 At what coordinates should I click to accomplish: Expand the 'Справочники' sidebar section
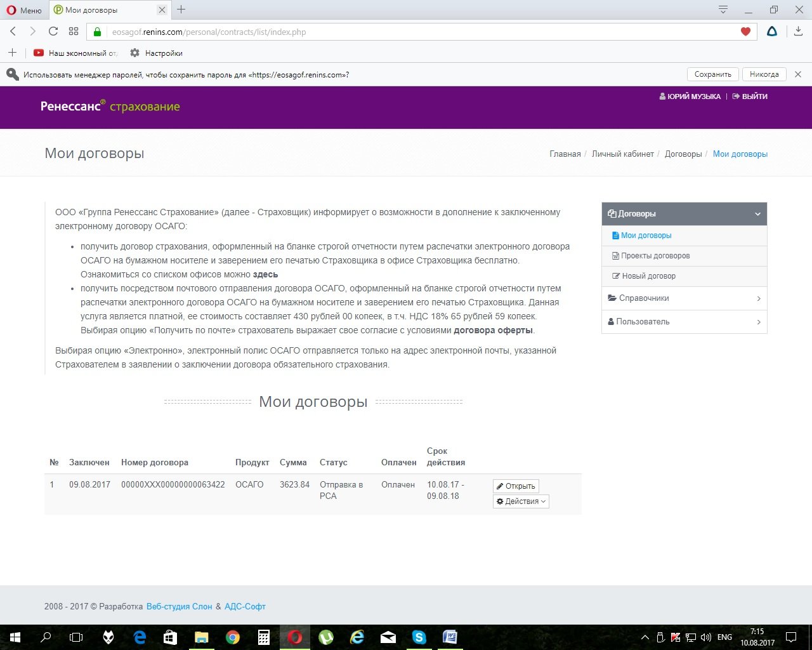pyautogui.click(x=684, y=298)
